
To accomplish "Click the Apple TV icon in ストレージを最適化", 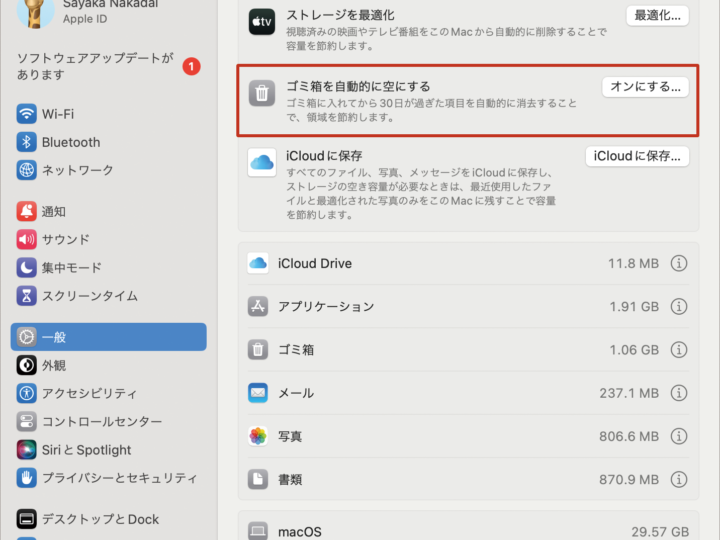I will coord(262,22).
